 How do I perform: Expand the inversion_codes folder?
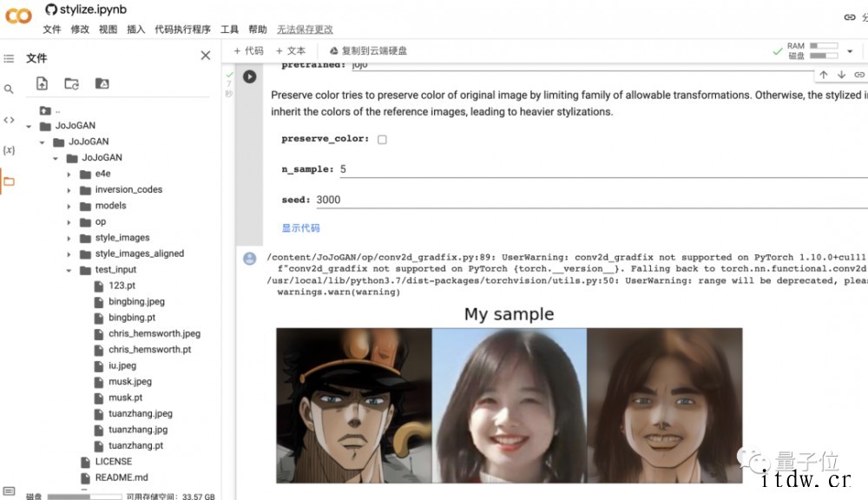tap(69, 190)
